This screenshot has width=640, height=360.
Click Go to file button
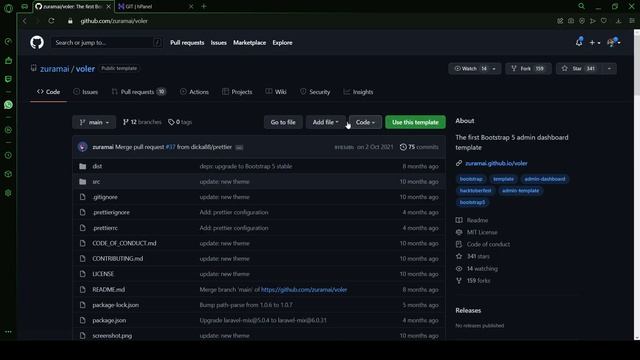coord(283,122)
